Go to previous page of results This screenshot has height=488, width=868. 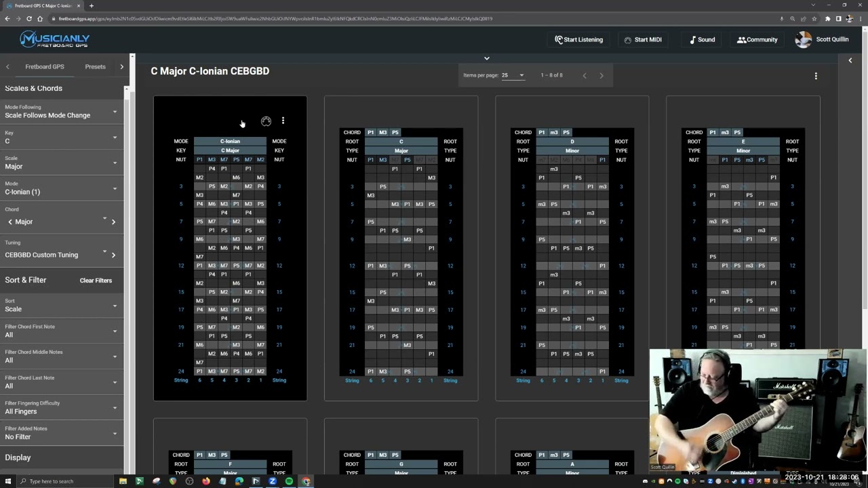tap(584, 75)
